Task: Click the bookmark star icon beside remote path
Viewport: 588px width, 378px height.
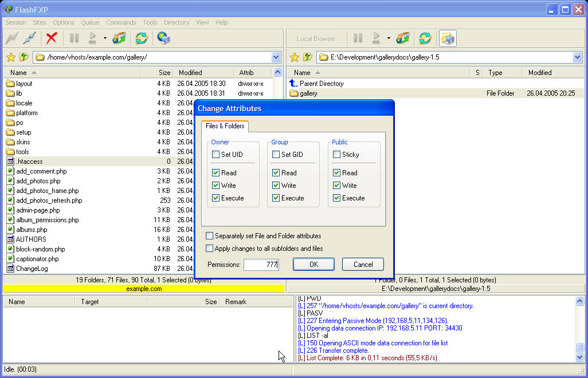Action: point(11,57)
